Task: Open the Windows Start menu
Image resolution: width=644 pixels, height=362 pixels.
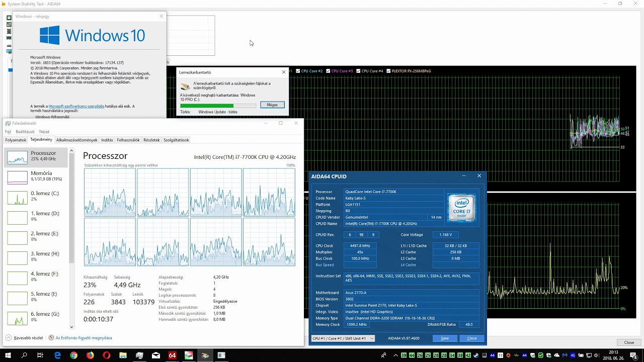Action: click(x=8, y=355)
